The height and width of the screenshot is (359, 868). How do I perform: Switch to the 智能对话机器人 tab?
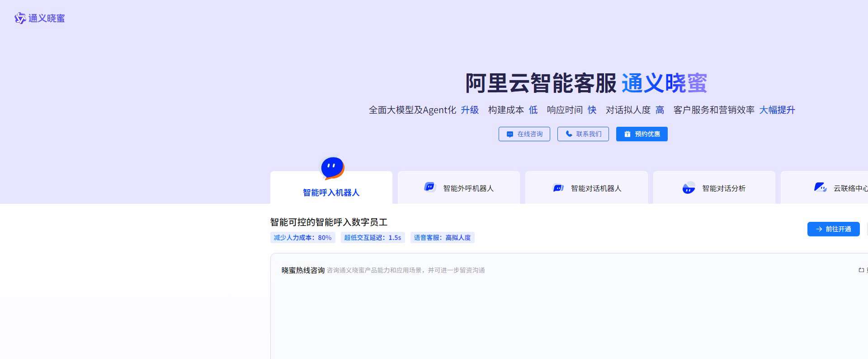(x=586, y=187)
